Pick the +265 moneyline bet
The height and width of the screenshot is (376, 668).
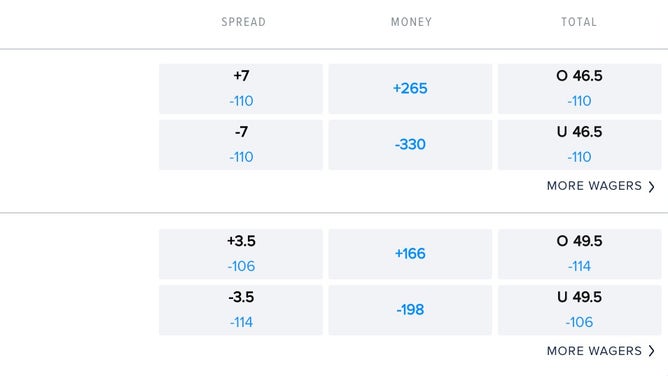pyautogui.click(x=410, y=89)
